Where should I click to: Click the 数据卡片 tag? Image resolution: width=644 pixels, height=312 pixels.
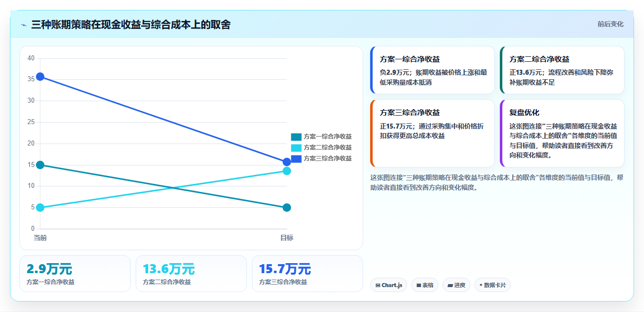pyautogui.click(x=492, y=285)
